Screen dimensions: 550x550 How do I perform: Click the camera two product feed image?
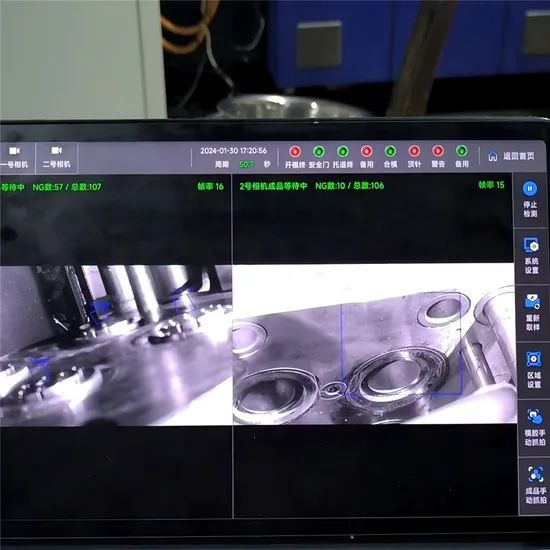pyautogui.click(x=374, y=344)
